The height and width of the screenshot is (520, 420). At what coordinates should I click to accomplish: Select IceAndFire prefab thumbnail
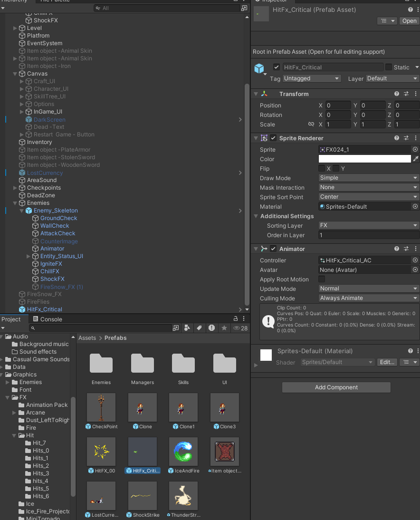click(183, 452)
